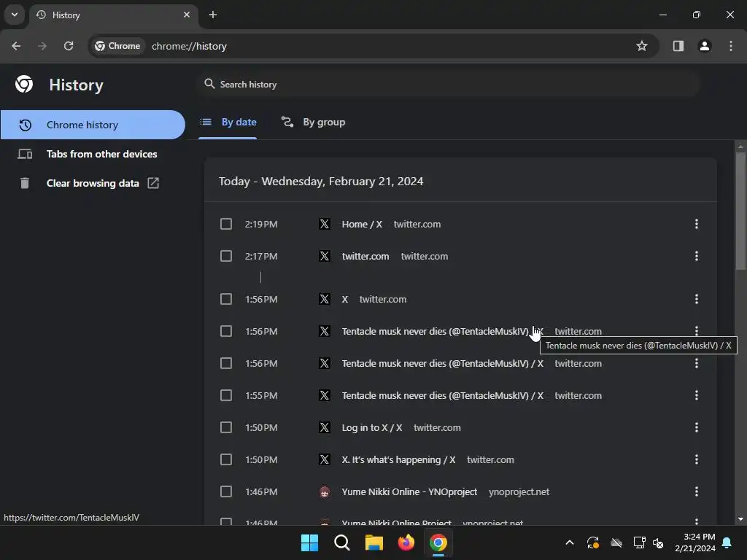747x560 pixels.
Task: Switch to By group tab
Action: (x=313, y=122)
